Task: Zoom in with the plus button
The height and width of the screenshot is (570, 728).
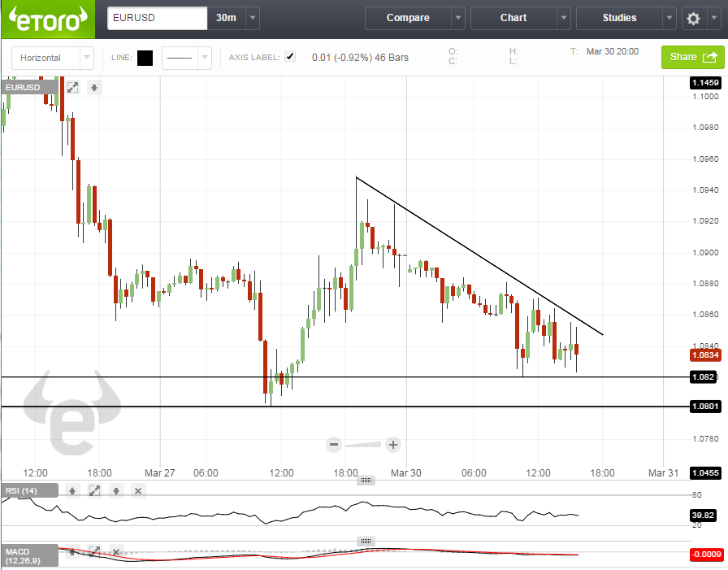Action: click(392, 445)
